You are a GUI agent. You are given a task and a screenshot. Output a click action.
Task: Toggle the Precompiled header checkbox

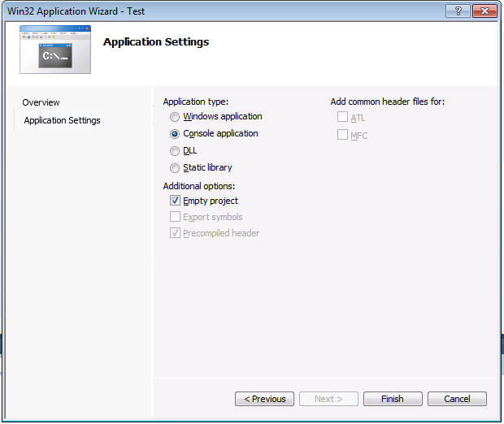pyautogui.click(x=175, y=233)
